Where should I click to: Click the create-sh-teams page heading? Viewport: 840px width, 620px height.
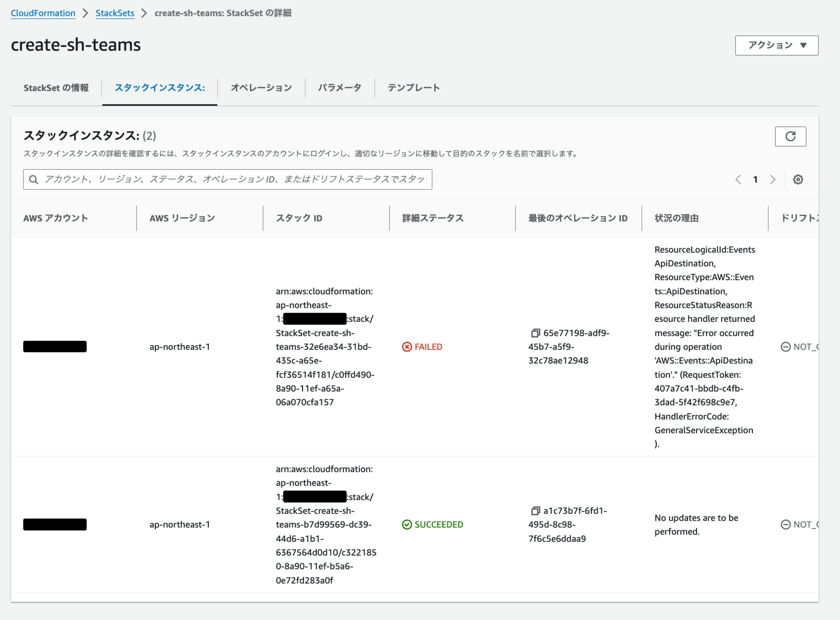[76, 45]
